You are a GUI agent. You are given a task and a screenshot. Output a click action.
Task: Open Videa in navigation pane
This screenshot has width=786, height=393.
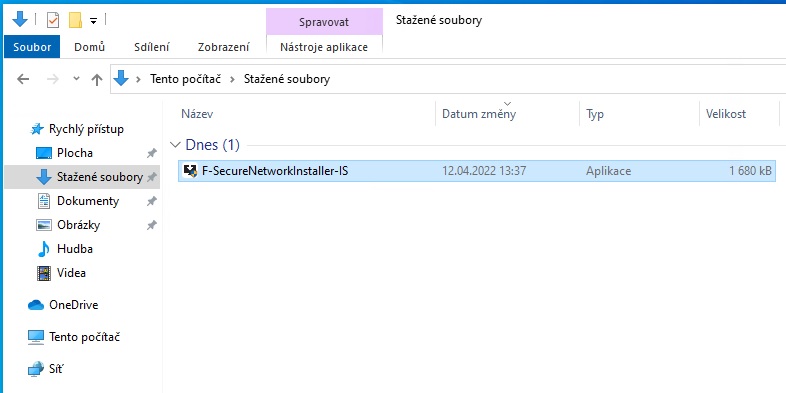pyautogui.click(x=71, y=273)
